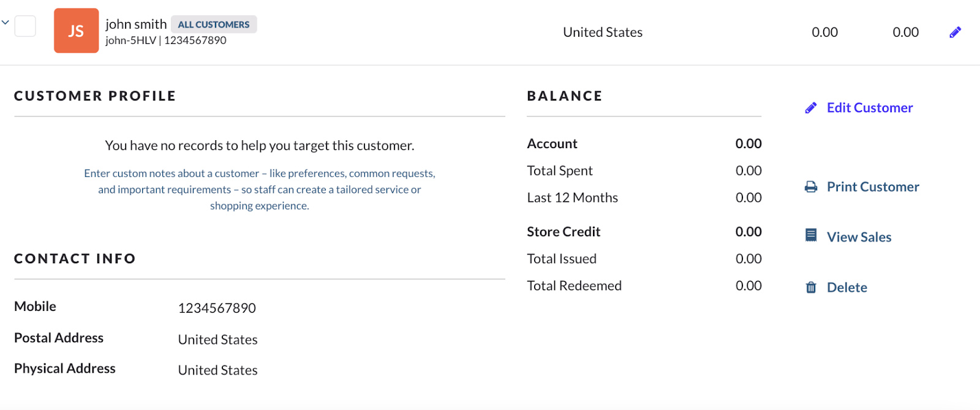Open the Edit Customer link
The image size is (980, 410).
[869, 108]
